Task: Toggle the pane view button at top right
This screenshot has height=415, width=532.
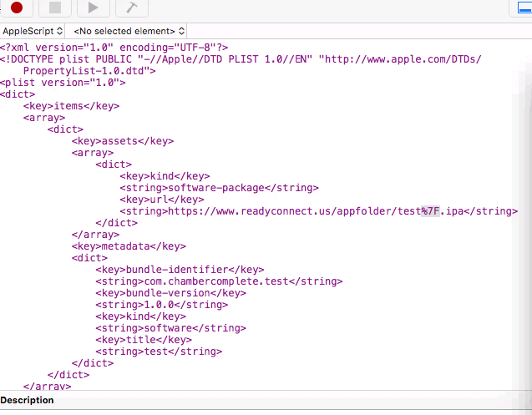Action: coord(521,7)
